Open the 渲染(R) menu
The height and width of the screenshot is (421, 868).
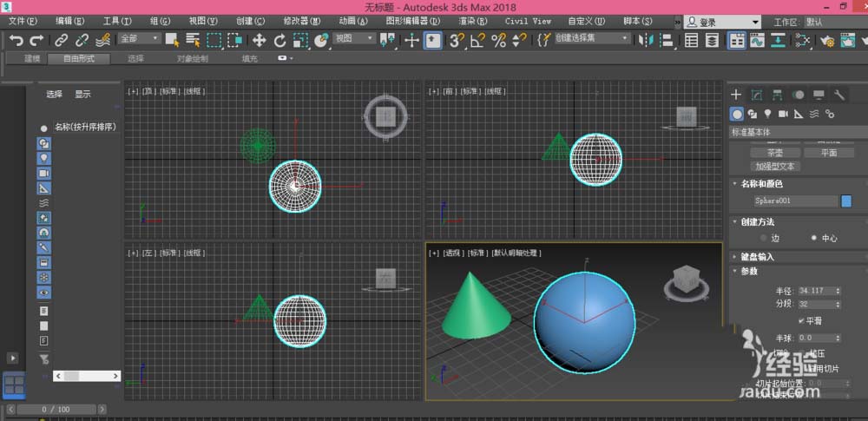473,21
